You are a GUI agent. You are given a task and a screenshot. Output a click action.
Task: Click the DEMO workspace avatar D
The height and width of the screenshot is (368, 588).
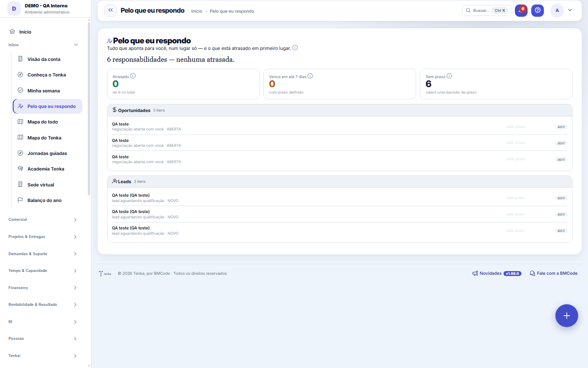(x=14, y=9)
